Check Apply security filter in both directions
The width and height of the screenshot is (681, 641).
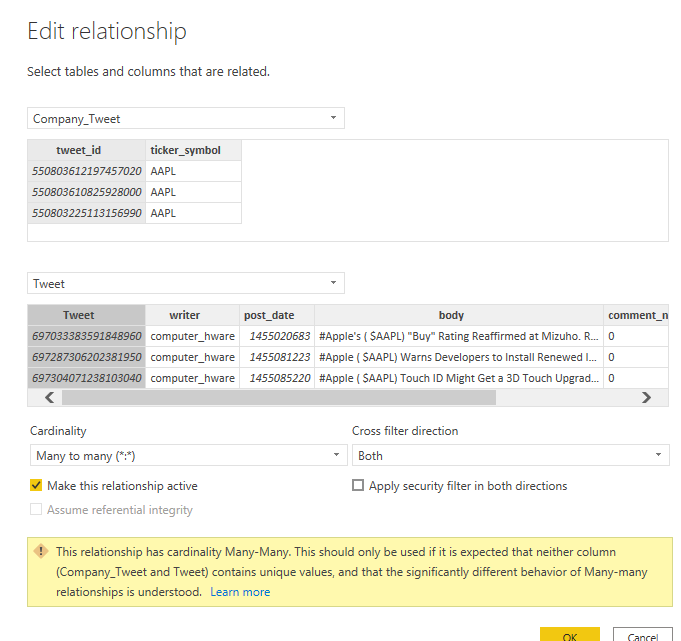tap(358, 485)
